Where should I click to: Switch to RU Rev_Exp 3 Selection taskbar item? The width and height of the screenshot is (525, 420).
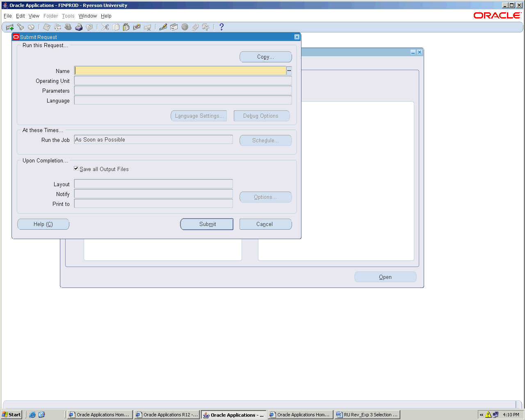click(x=367, y=415)
